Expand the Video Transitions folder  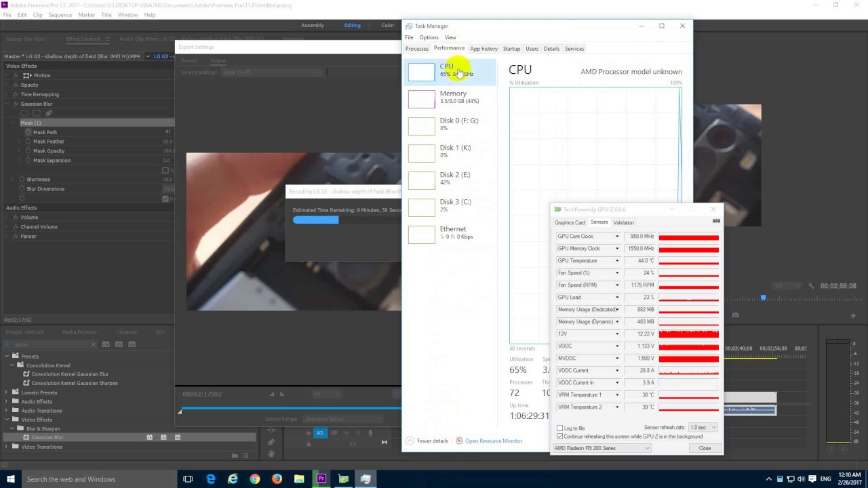(x=7, y=447)
